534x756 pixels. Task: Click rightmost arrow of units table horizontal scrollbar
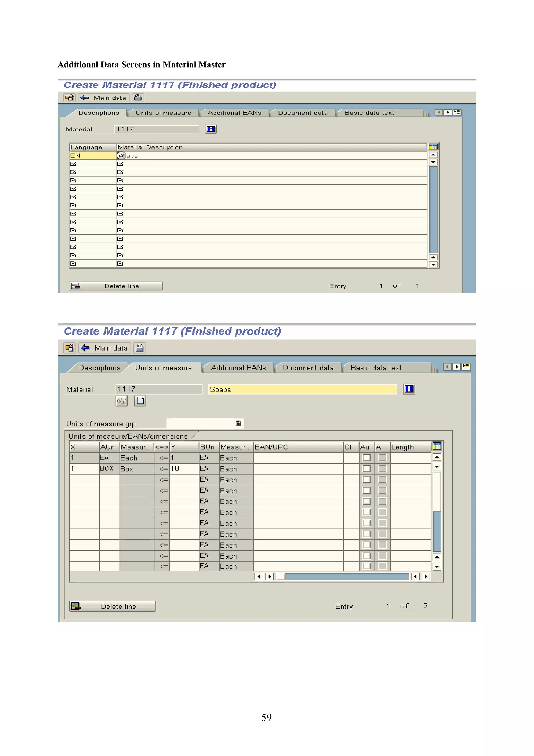coord(426,577)
